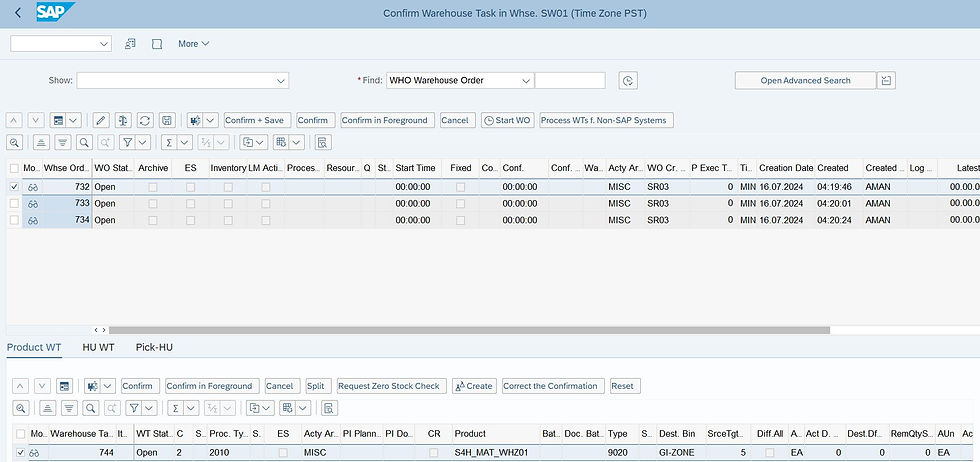Switch to the Product WT tab
980x462 pixels.
[x=34, y=348]
